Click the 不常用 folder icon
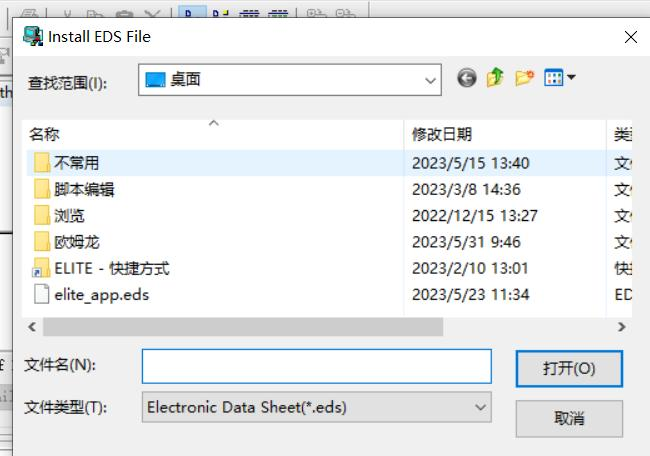 (x=41, y=163)
